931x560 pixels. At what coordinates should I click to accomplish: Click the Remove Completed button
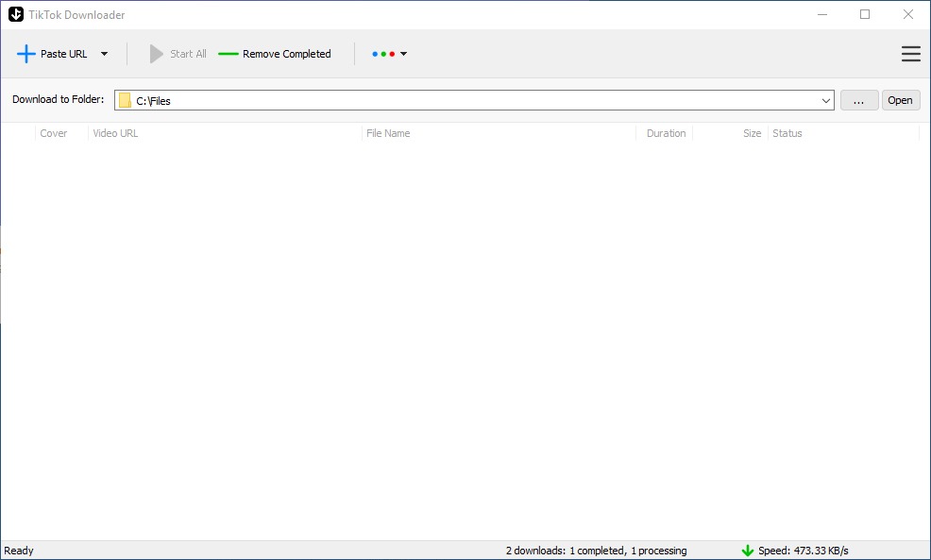tap(275, 54)
